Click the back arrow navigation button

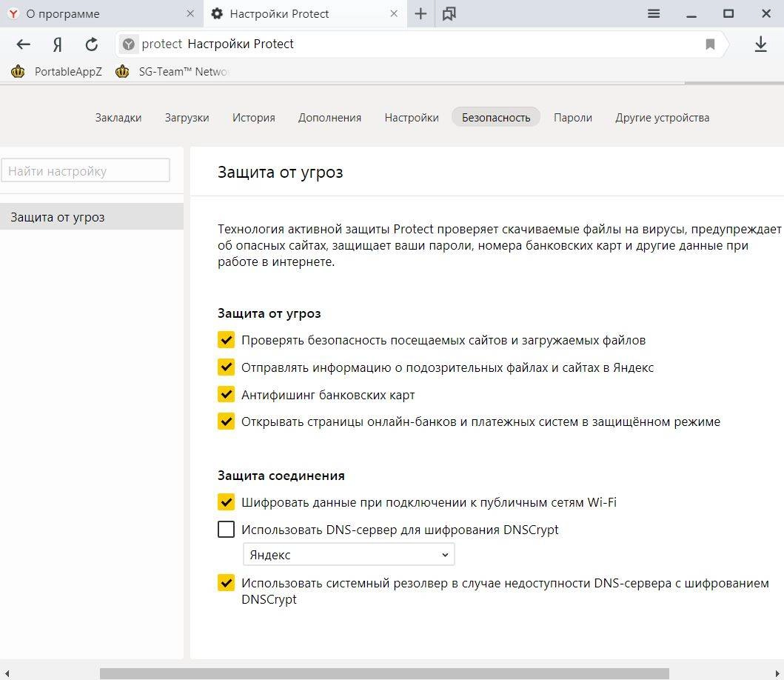pyautogui.click(x=24, y=44)
